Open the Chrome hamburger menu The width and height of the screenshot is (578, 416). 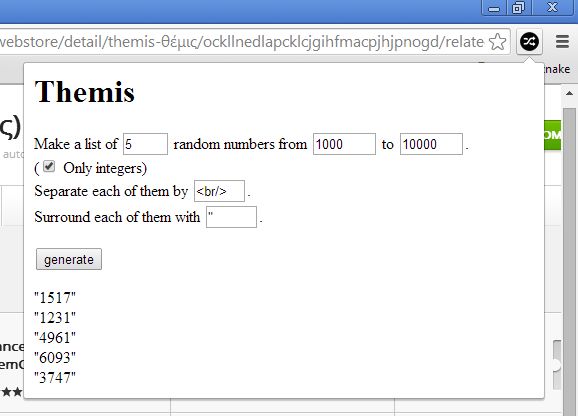coord(562,42)
